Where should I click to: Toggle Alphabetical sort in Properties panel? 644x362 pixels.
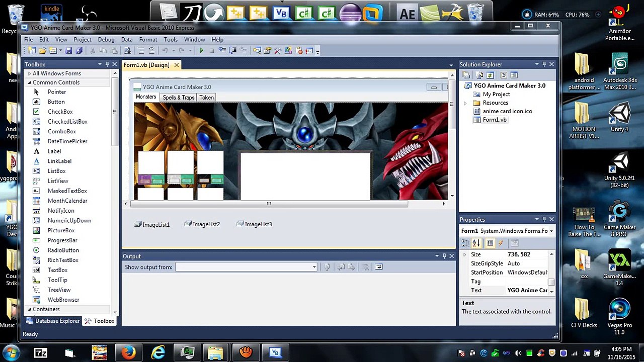[476, 243]
